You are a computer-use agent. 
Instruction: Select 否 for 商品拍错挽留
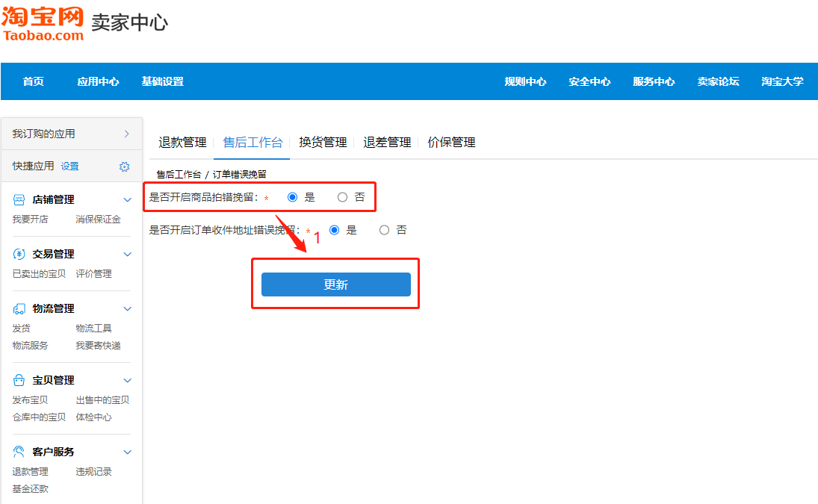click(x=343, y=198)
